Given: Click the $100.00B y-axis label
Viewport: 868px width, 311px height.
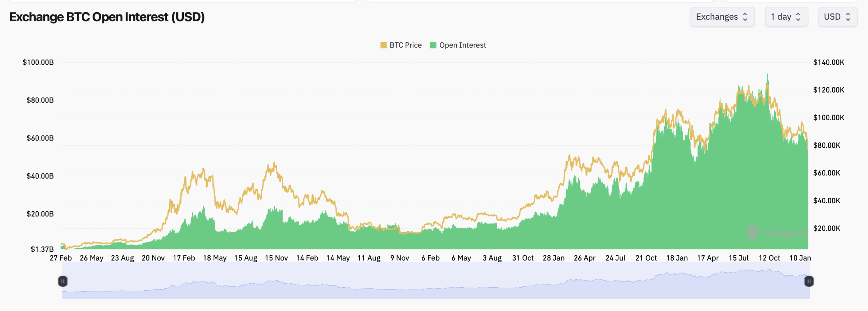Looking at the screenshot, I should [38, 62].
